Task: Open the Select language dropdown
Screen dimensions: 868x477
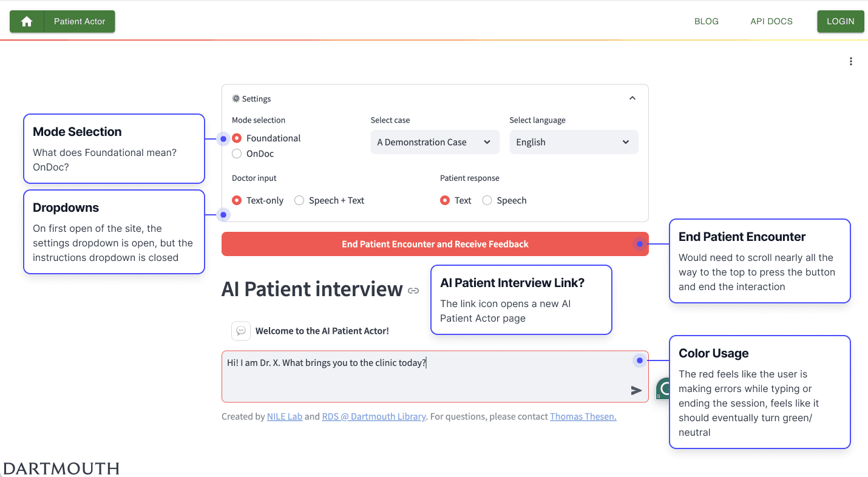Action: 574,142
